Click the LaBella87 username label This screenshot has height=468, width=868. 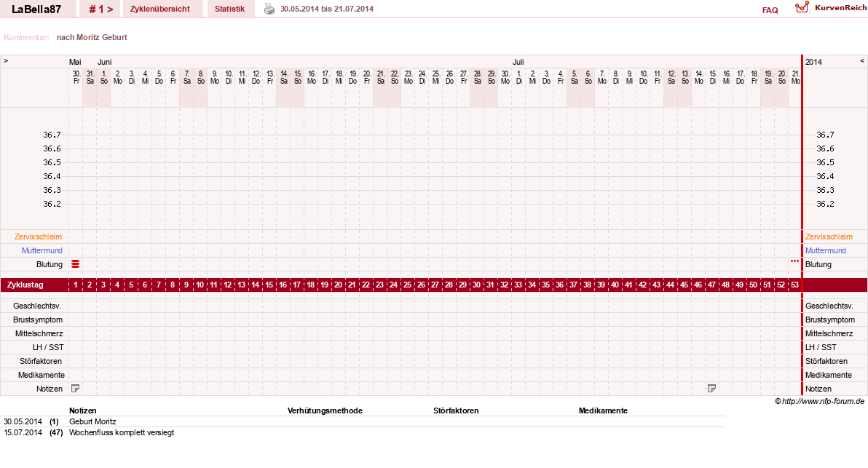pos(36,9)
